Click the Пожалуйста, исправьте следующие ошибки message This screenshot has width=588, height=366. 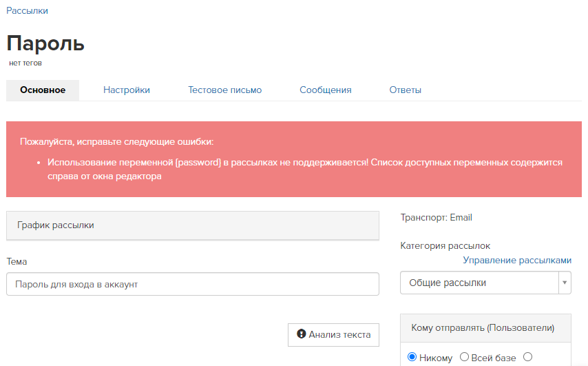(x=116, y=142)
